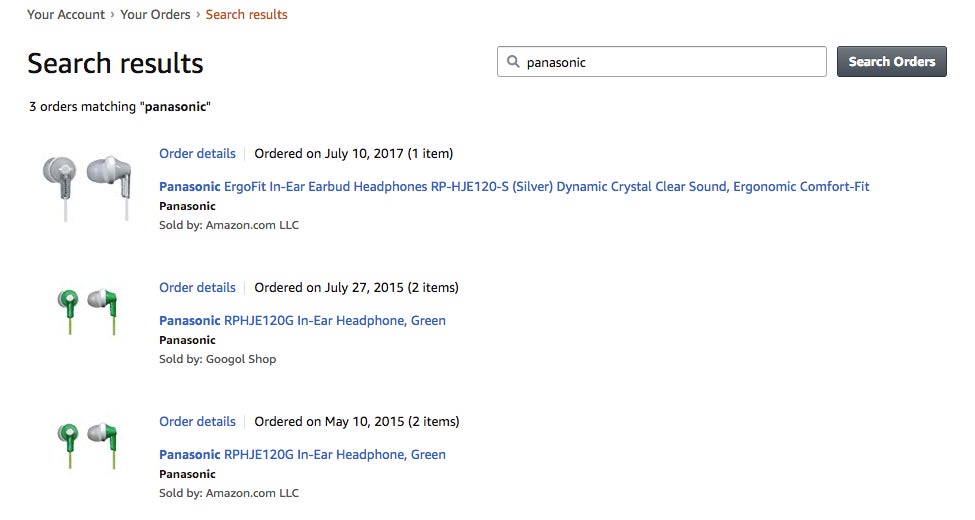Open the silver ErgoFit earbuds thumbnail
Screen dimensions: 975x520
coord(87,187)
